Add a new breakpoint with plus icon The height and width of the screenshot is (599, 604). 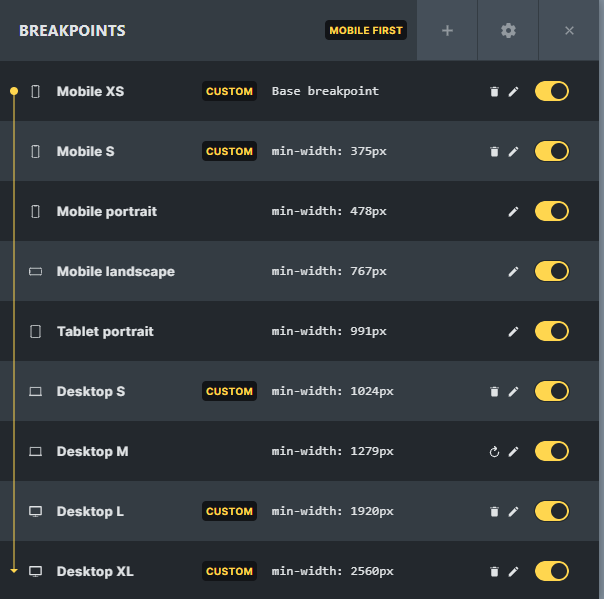click(x=447, y=30)
